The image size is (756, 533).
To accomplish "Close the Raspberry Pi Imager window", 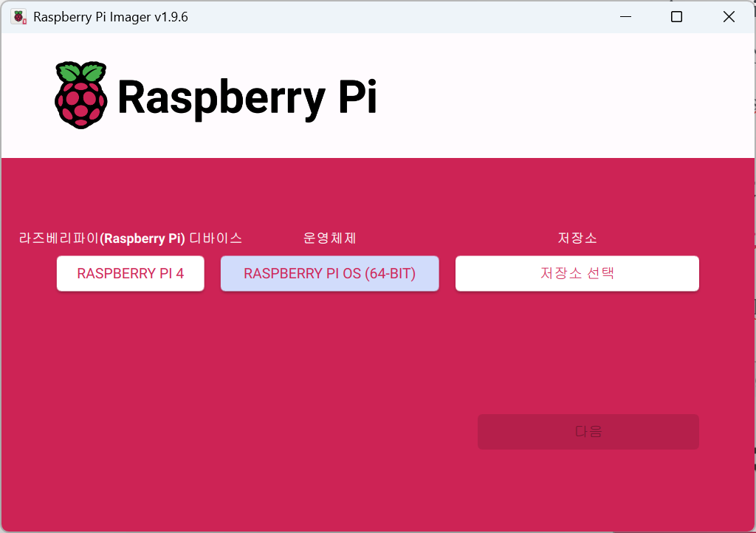I will point(729,16).
